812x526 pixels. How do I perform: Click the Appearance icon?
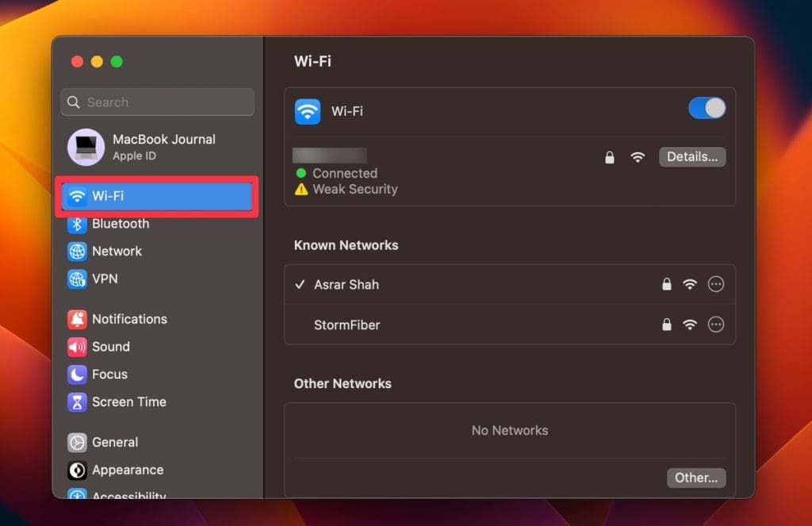(x=77, y=470)
